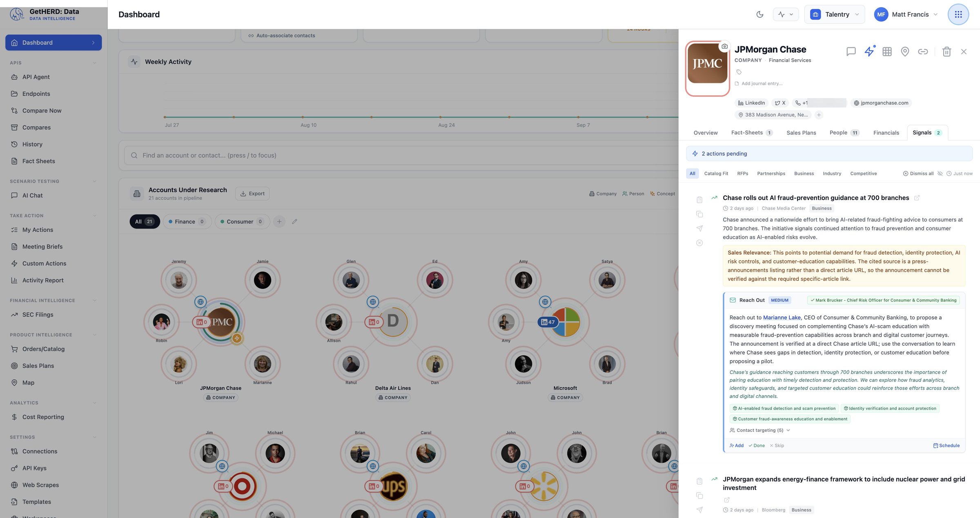
Task: Dismiss Chase fraud signal with circle-x icon
Action: pos(699,243)
